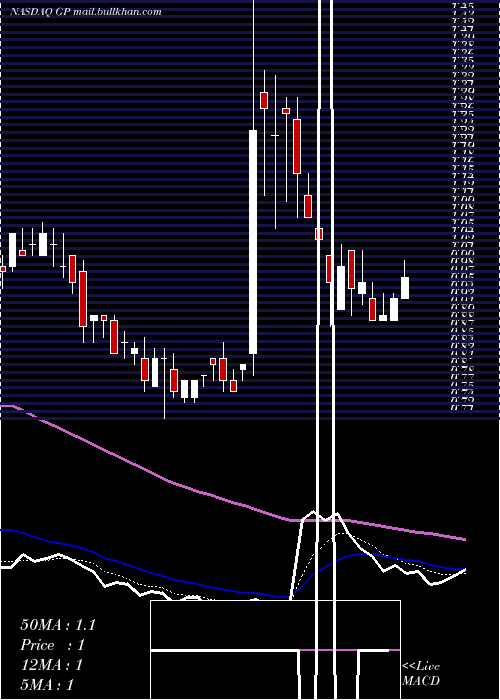The width and height of the screenshot is (500, 700).
Task: Click the rightmost white candlestick on chart
Action: click(405, 288)
